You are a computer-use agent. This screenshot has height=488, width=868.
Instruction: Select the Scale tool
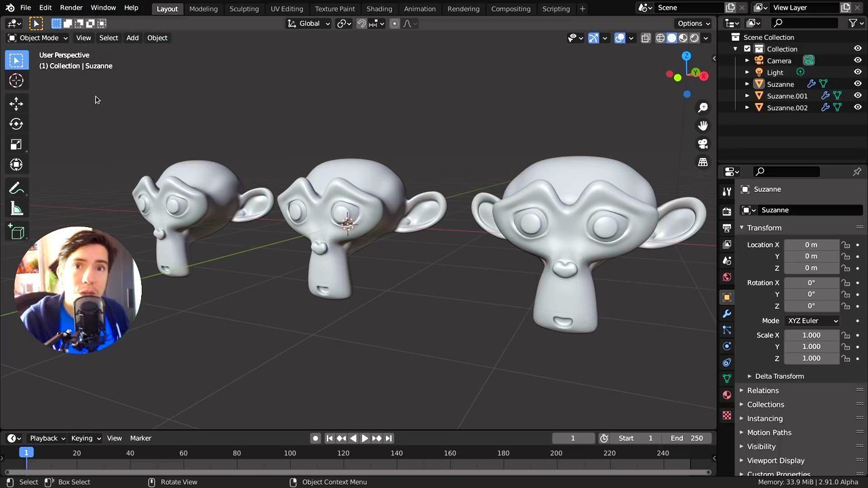coord(16,144)
